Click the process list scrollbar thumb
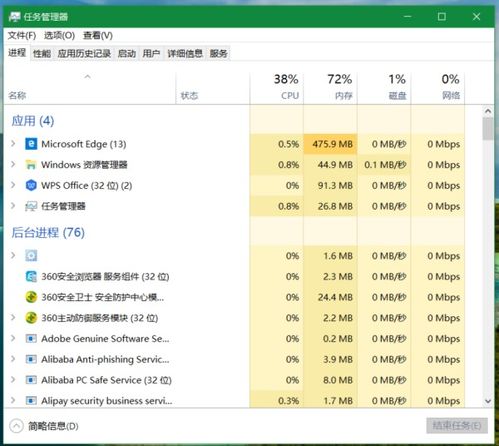Viewport: 499px width, 446px height. point(488,128)
